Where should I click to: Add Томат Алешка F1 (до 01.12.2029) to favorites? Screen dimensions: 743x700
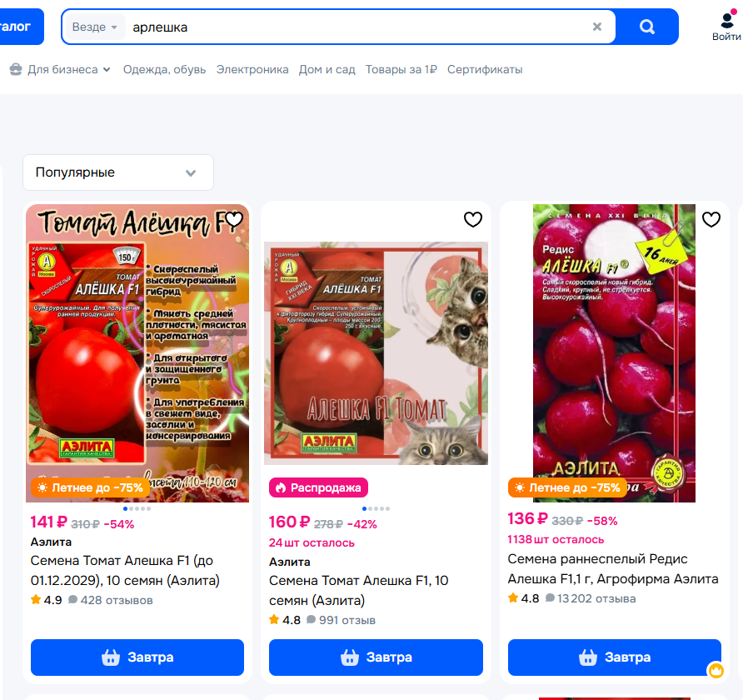coord(234,219)
